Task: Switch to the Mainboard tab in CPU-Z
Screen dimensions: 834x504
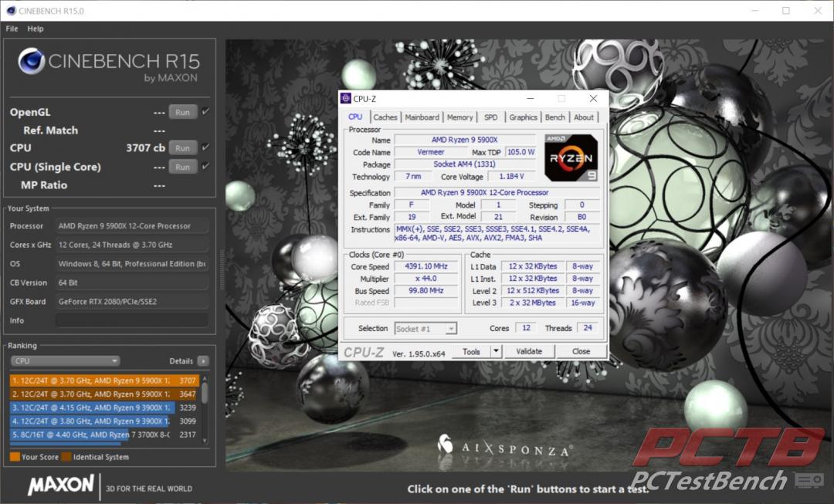Action: click(422, 117)
